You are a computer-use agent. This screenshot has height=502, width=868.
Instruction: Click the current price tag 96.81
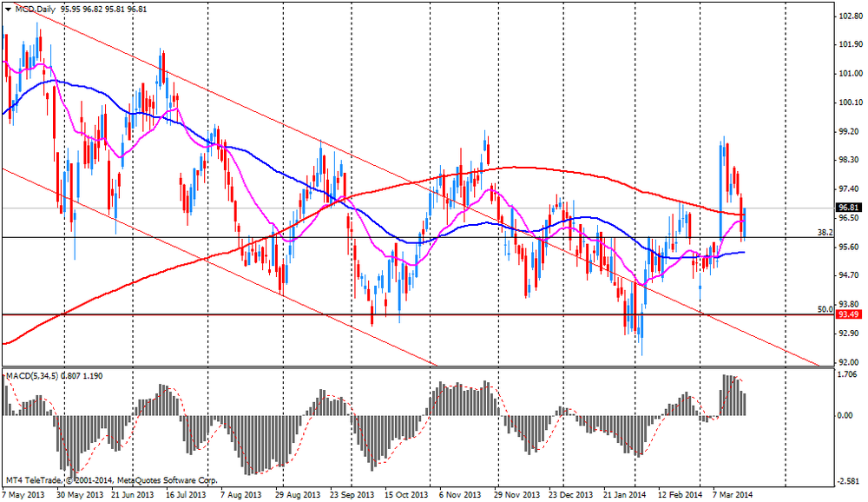point(848,208)
